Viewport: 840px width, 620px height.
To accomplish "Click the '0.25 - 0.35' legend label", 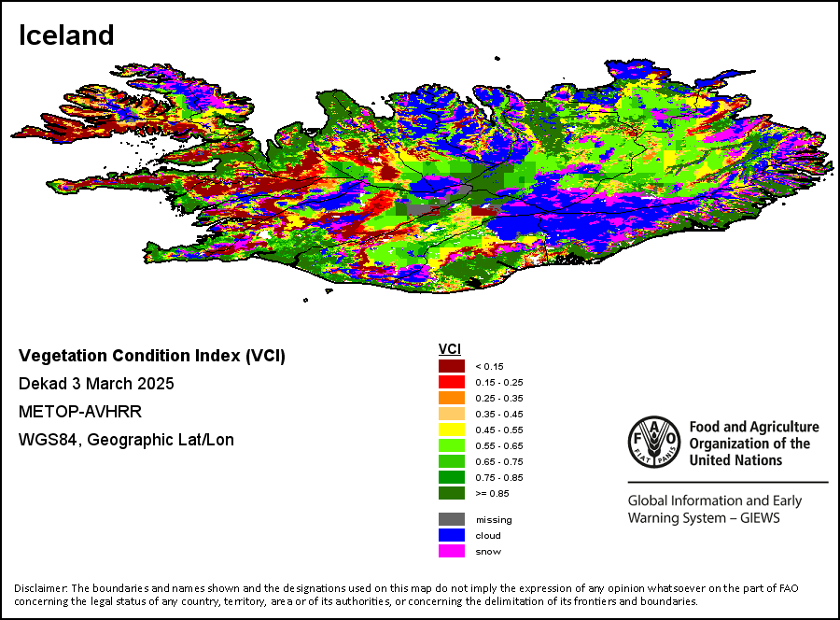I will (x=499, y=398).
